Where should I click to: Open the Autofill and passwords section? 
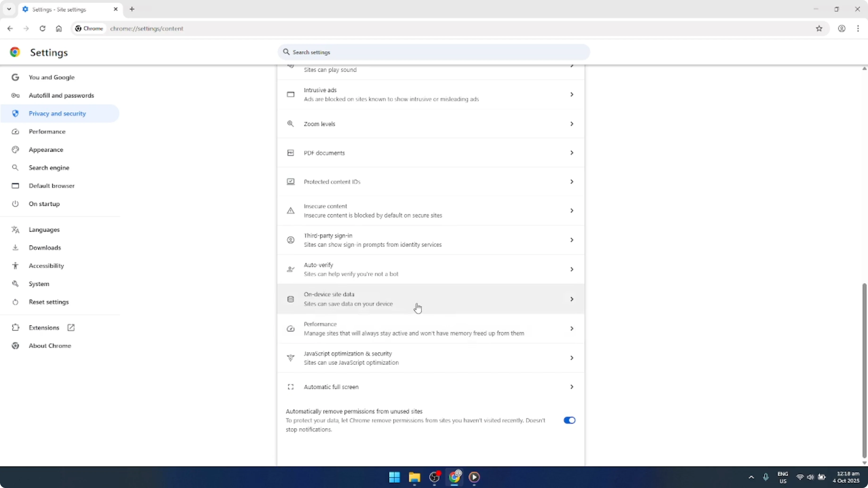[x=62, y=95]
